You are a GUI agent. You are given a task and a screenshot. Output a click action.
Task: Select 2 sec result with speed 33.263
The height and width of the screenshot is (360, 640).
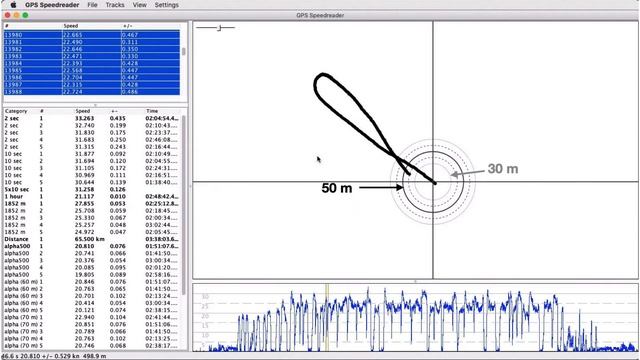point(92,118)
